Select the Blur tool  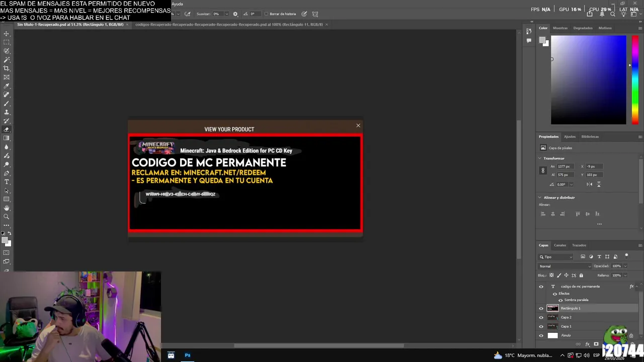tap(7, 147)
